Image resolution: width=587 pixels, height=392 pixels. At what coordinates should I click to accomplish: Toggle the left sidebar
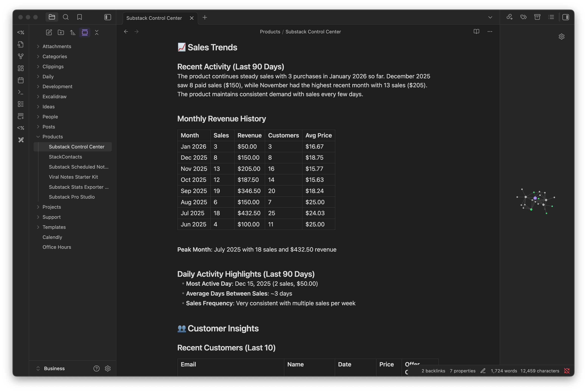click(x=108, y=17)
